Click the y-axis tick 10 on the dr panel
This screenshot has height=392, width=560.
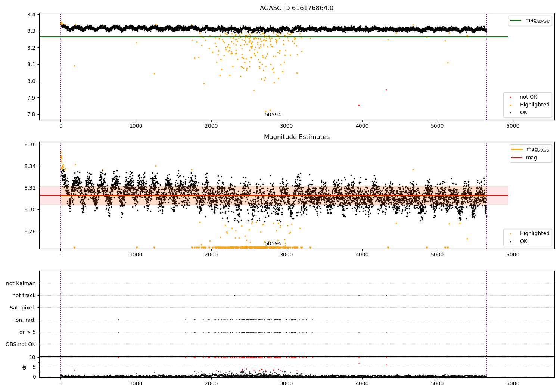pos(32,357)
